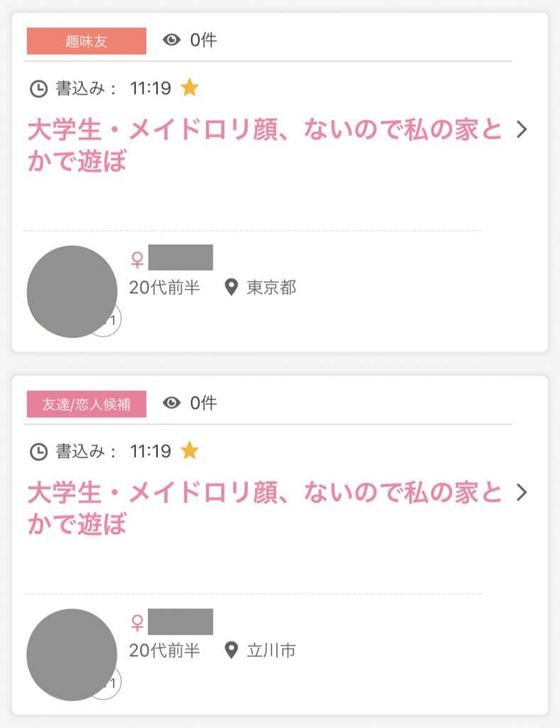
Task: Click the female symbol icon in the 東京都 post
Action: [138, 259]
